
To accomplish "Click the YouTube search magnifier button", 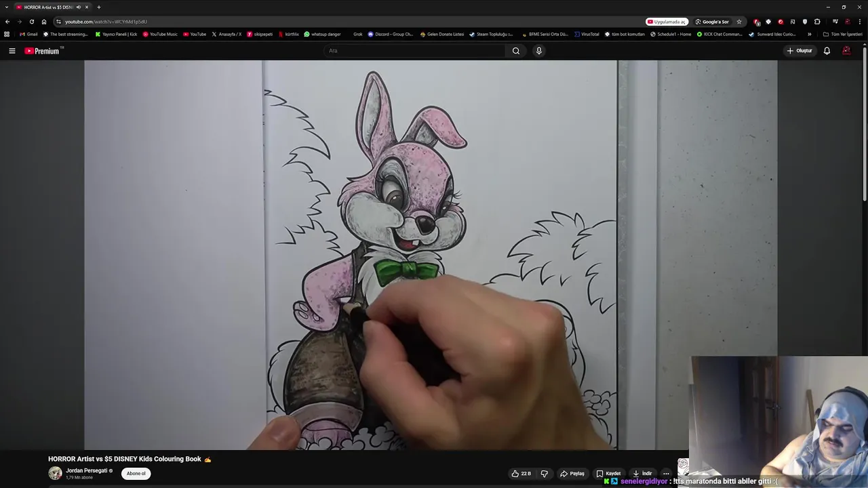I will coord(516,51).
